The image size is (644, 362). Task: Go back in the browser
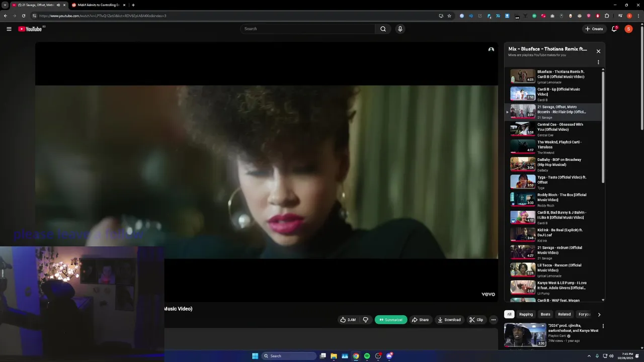point(6,16)
